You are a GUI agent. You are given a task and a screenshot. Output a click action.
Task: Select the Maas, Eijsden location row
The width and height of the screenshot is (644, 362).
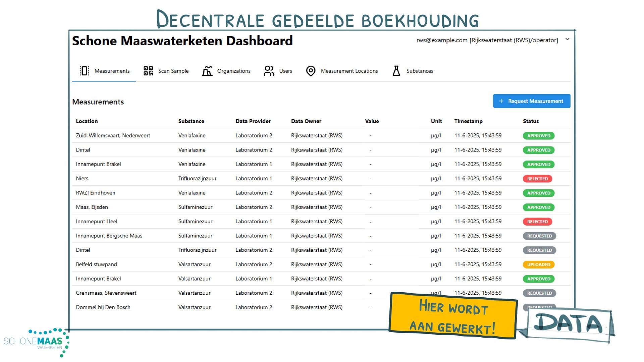(x=92, y=207)
